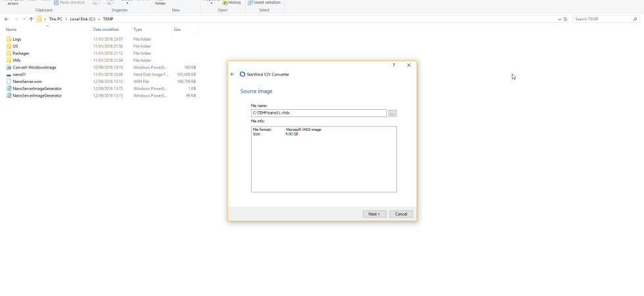Click the 160 KB size value
This screenshot has width=644, height=296.
pos(190,67)
